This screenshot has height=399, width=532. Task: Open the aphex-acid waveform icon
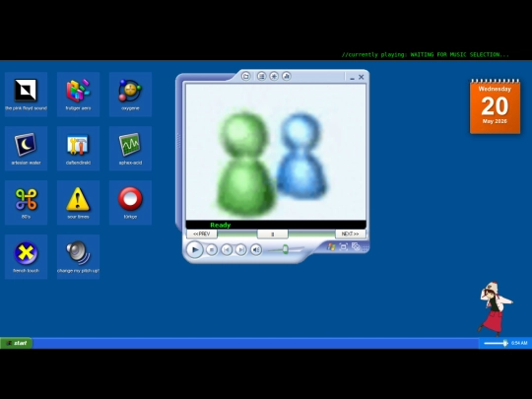[130, 148]
